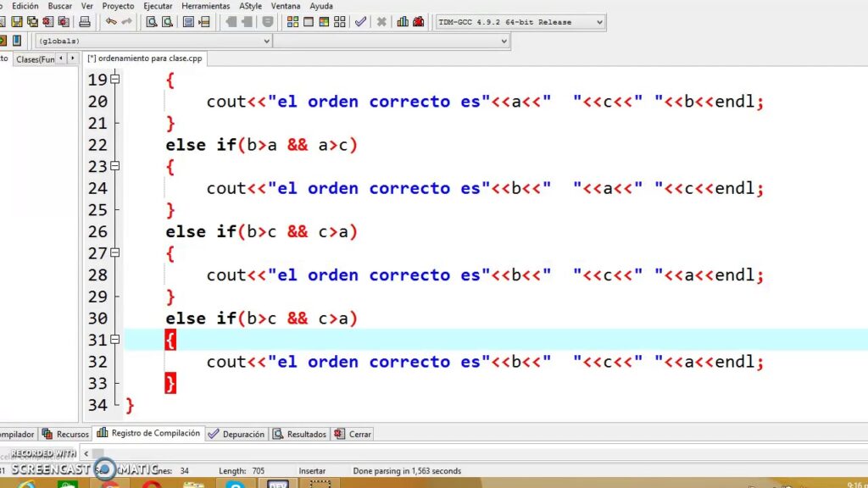The height and width of the screenshot is (488, 868).
Task: Open the Recursos bottom tab
Action: pos(66,435)
